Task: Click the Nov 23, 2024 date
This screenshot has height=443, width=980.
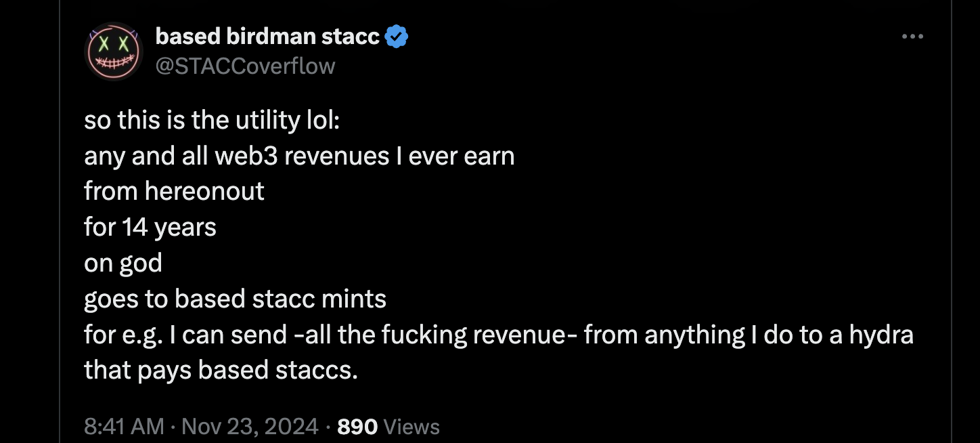Action: tap(250, 426)
